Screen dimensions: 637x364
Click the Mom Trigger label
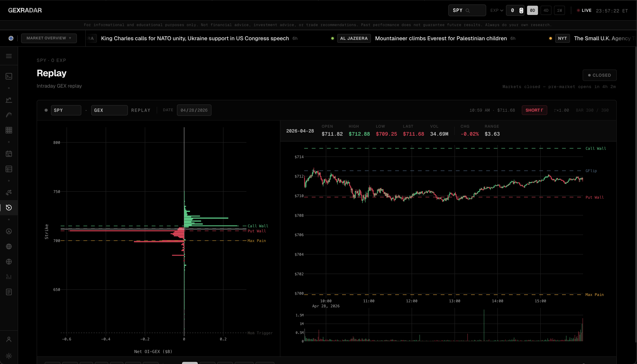260,333
